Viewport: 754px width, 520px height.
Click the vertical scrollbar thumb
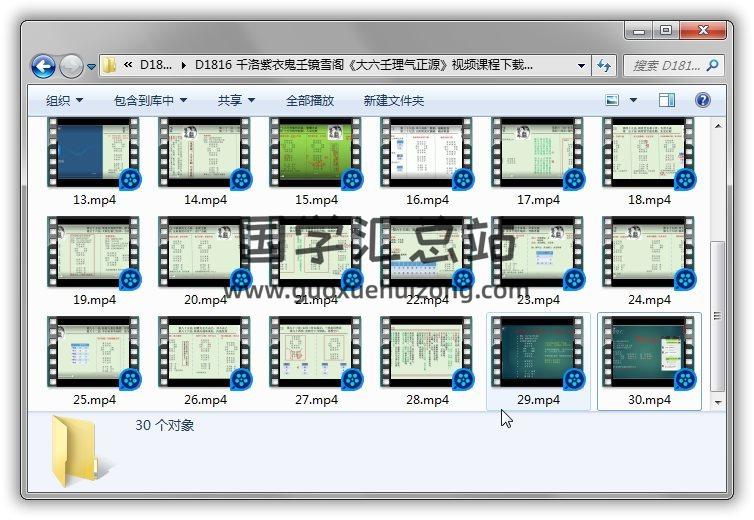[x=717, y=316]
